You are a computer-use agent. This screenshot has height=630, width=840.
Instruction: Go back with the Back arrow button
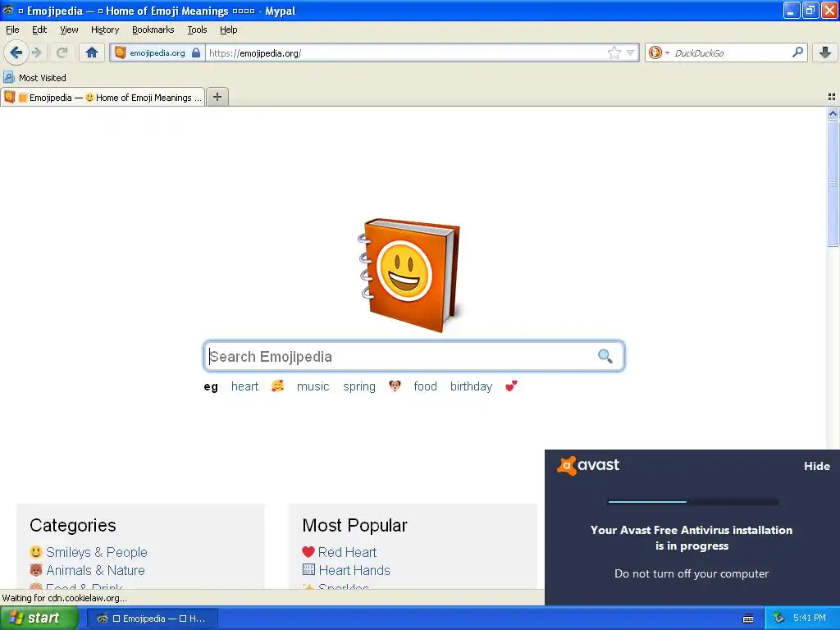click(x=16, y=52)
